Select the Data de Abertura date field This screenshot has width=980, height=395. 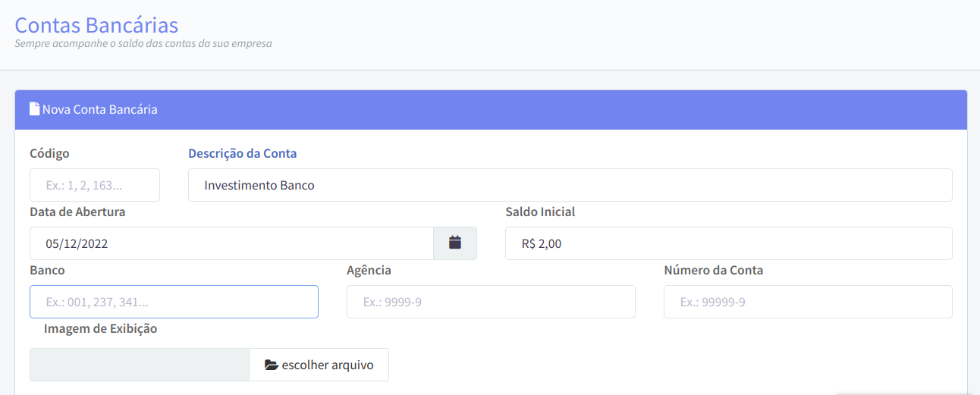click(231, 243)
